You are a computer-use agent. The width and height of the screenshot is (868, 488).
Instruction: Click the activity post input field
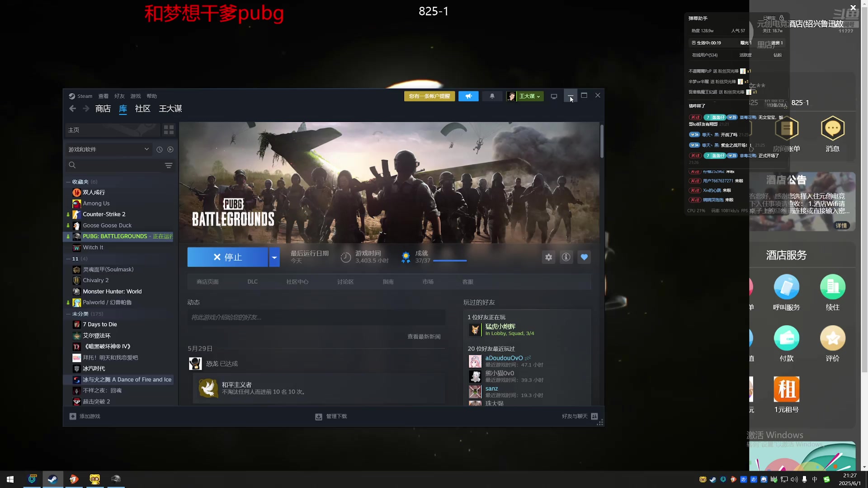316,317
